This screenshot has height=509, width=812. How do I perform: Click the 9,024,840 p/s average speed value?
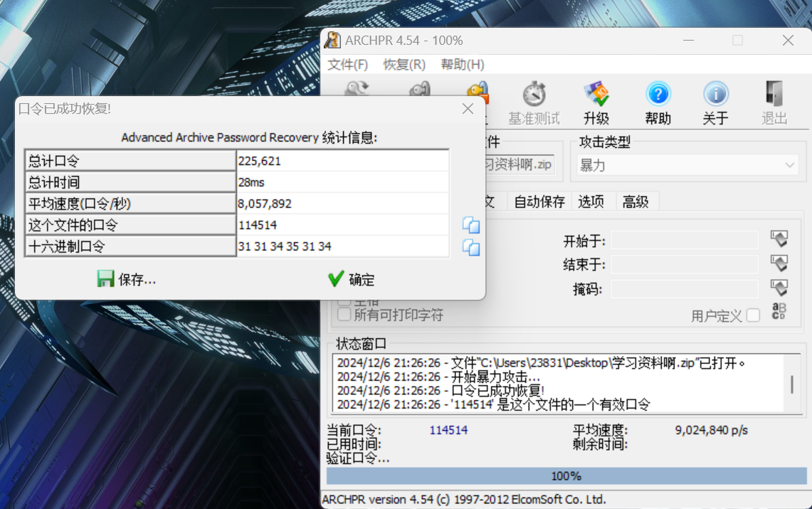click(x=711, y=430)
